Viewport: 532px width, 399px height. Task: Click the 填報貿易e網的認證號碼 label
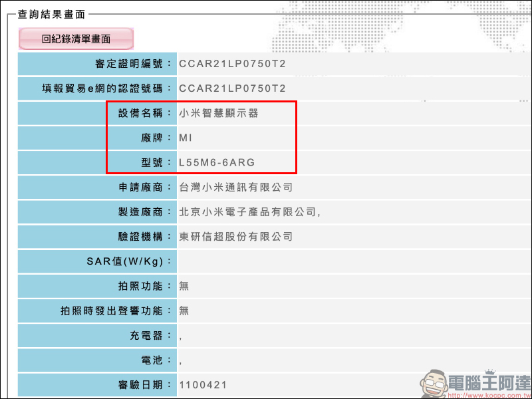106,88
